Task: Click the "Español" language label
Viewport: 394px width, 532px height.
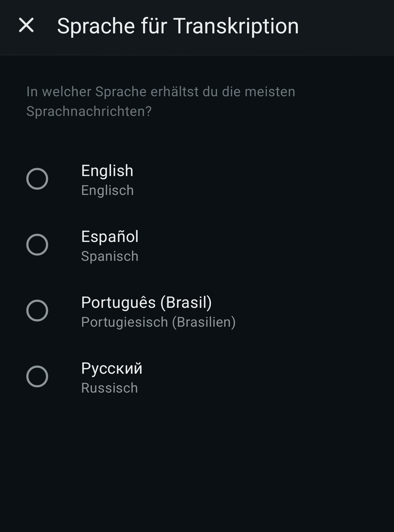Action: click(109, 236)
